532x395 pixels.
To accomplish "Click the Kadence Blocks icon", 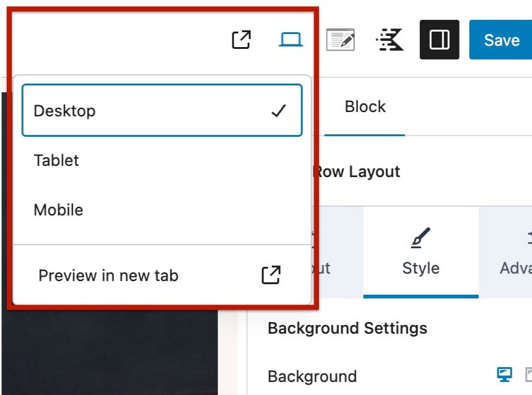I will (389, 39).
